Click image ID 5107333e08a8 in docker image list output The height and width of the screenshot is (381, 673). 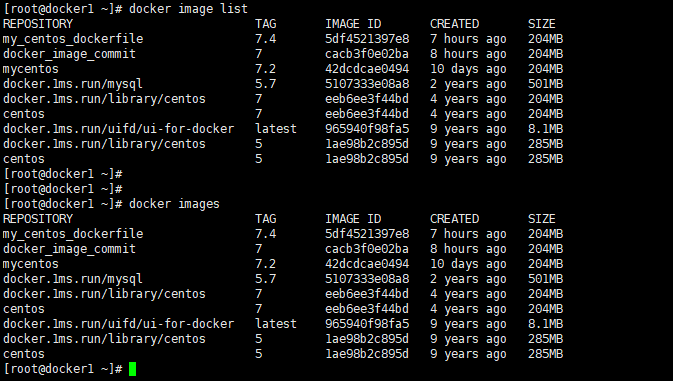[x=367, y=84]
